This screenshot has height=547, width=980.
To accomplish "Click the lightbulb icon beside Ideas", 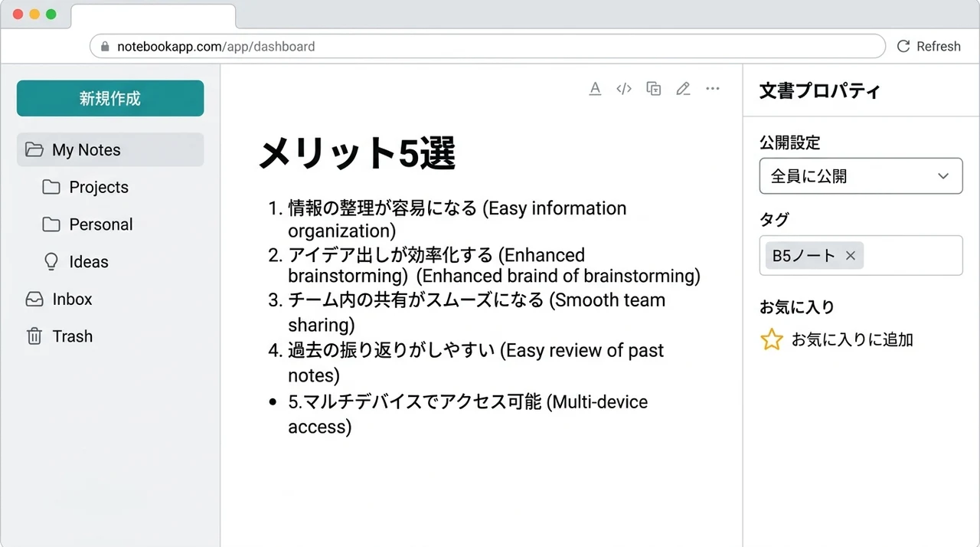I will click(51, 262).
